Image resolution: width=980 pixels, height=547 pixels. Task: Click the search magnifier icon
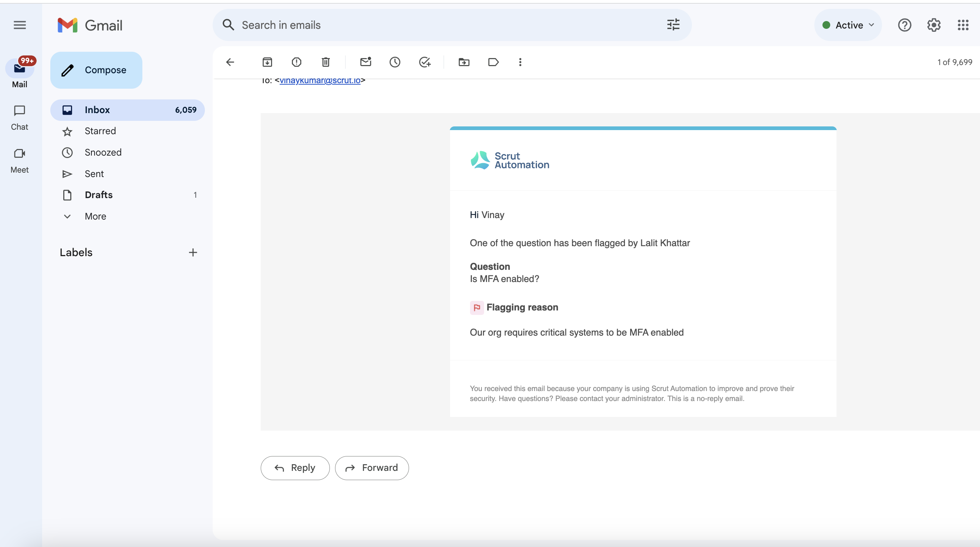pyautogui.click(x=228, y=25)
